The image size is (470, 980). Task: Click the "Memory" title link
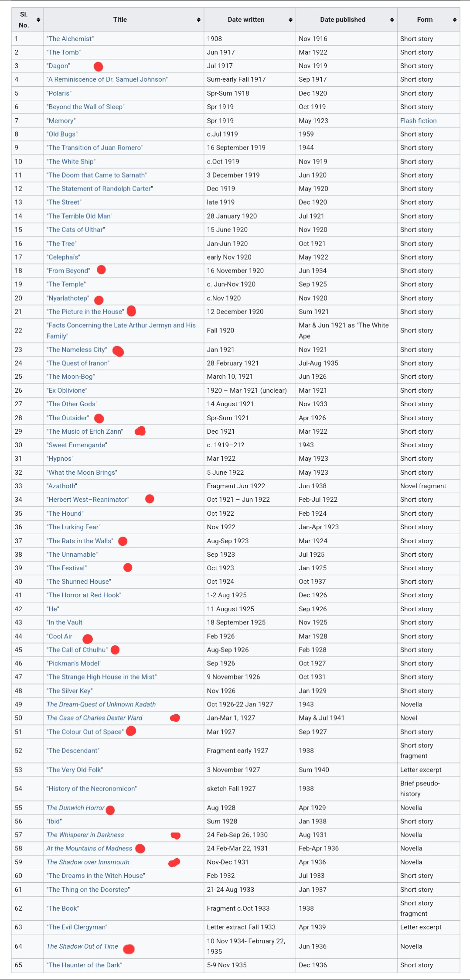pos(61,121)
